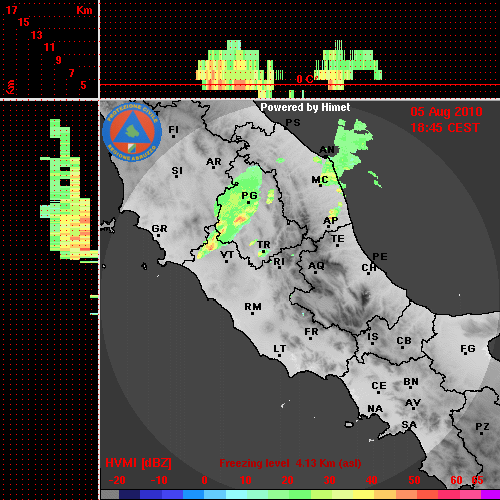
Task: Click the rotated 'Km' label beside the '5' mark
Action: pos(11,87)
